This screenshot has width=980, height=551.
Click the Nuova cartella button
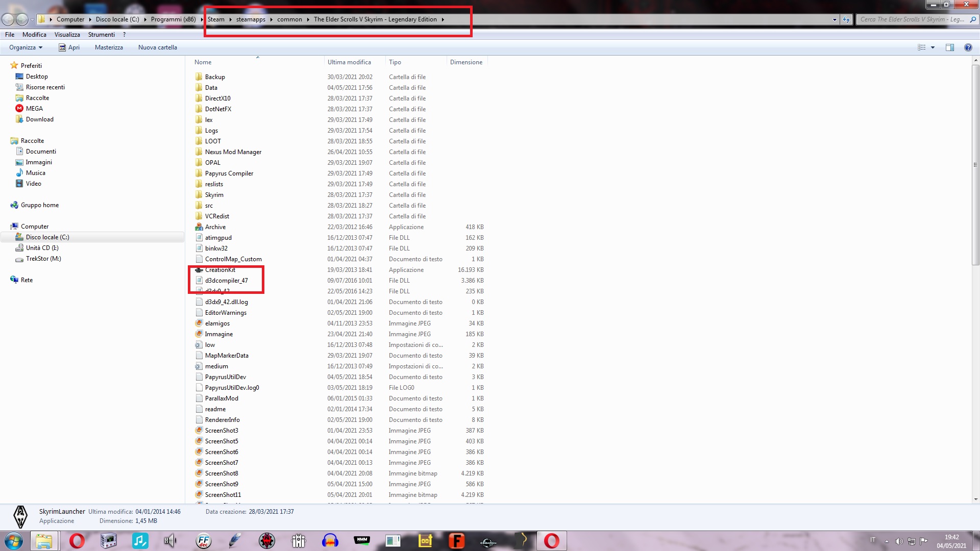coord(158,47)
